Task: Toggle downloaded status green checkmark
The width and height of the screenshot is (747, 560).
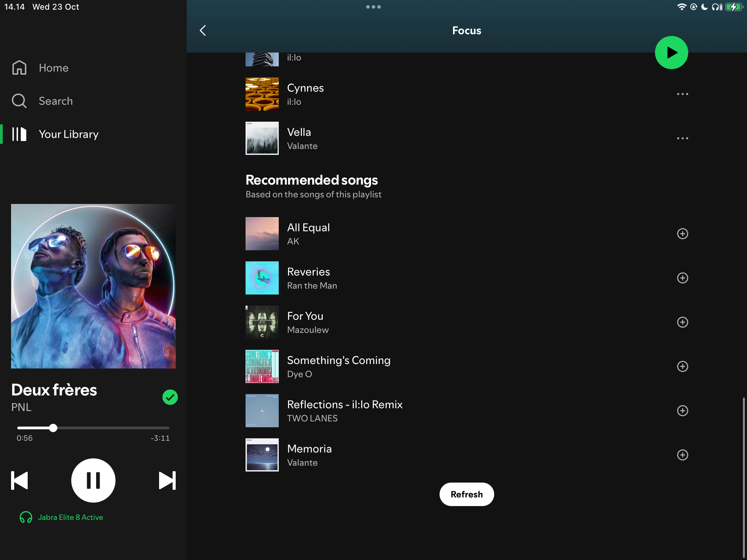Action: pyautogui.click(x=170, y=397)
